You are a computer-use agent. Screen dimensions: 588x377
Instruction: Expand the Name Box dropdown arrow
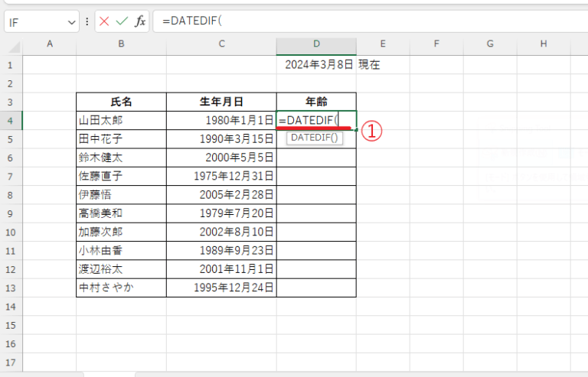71,21
